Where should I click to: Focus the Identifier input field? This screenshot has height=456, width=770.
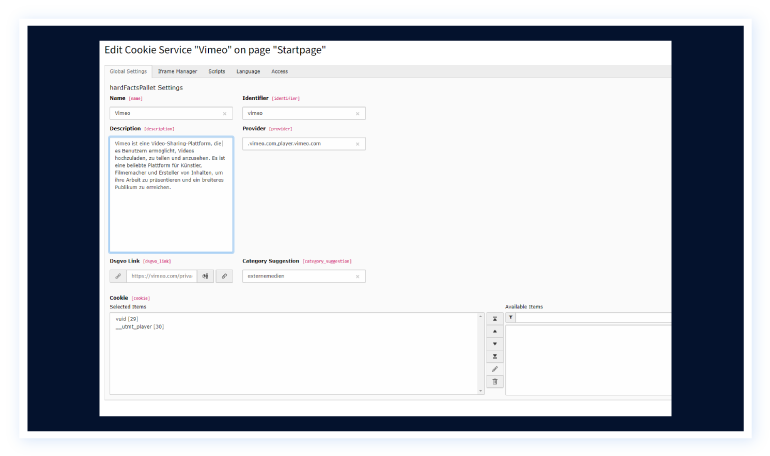tap(303, 113)
